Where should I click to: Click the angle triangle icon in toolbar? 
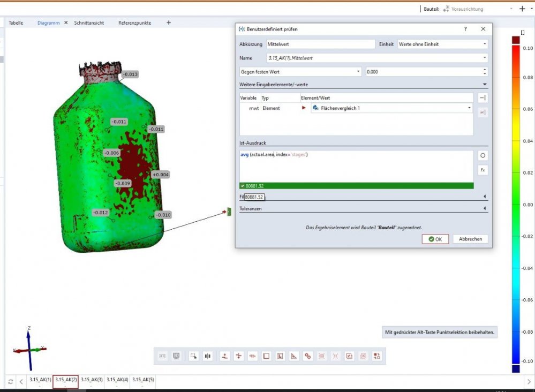(293, 356)
